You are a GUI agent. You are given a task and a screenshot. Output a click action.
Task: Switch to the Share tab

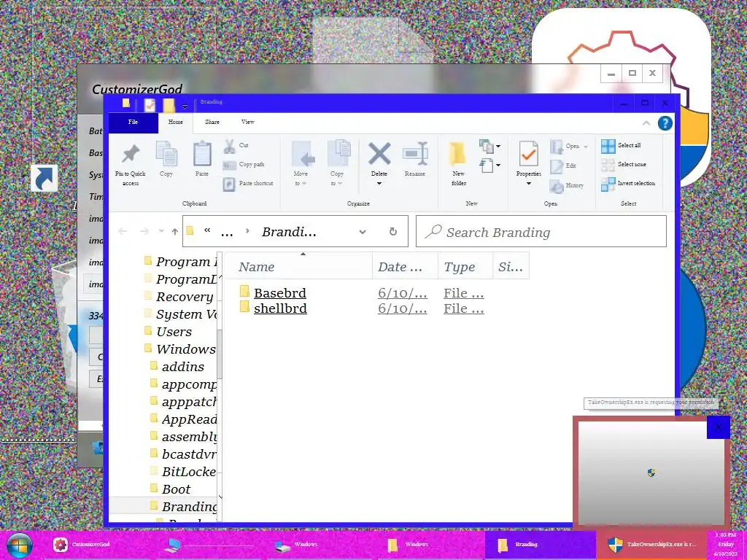pyautogui.click(x=212, y=122)
